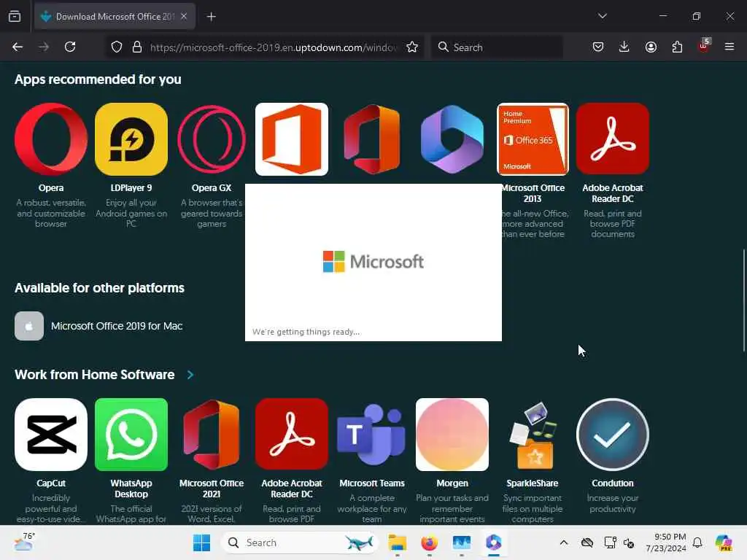Go back to the previous page
747x560 pixels.
click(x=18, y=47)
